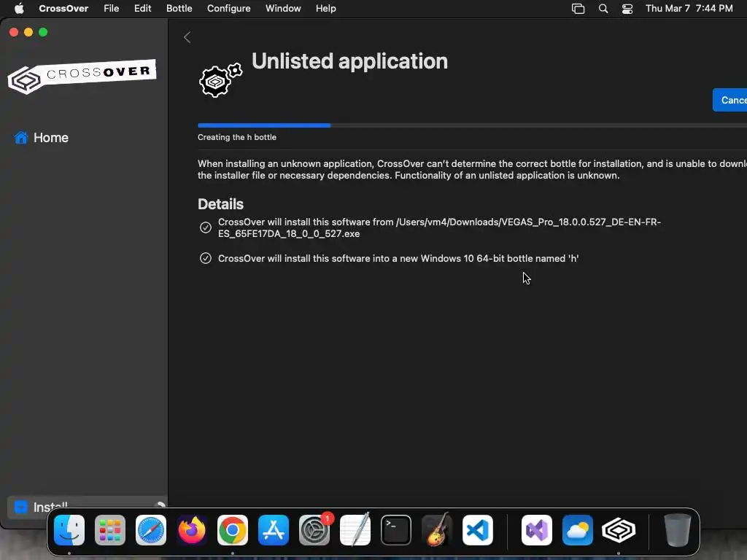Click the 'Details' heading

pos(220,204)
